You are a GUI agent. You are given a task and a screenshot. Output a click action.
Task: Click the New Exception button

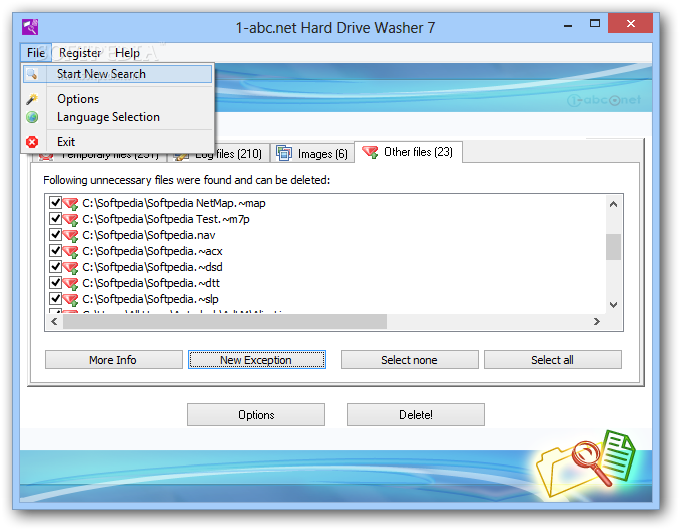click(257, 360)
